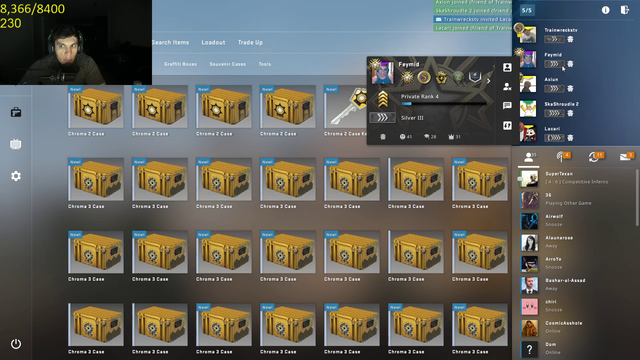Click the power quit icon

[x=16, y=344]
